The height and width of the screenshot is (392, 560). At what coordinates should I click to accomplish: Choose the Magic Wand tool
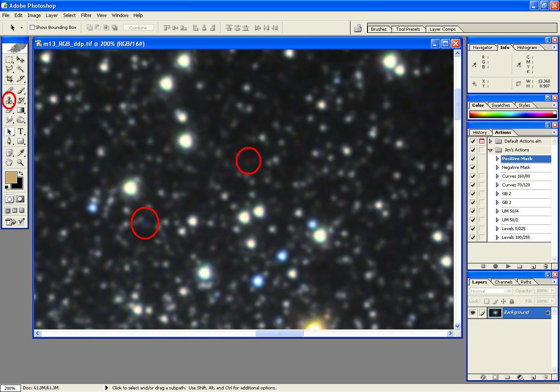(x=20, y=69)
